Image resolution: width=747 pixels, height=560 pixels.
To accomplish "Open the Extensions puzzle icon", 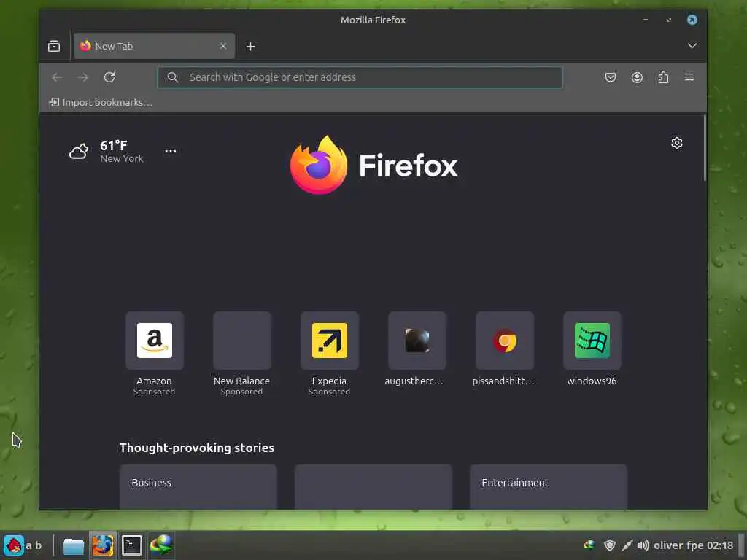I will click(x=663, y=77).
